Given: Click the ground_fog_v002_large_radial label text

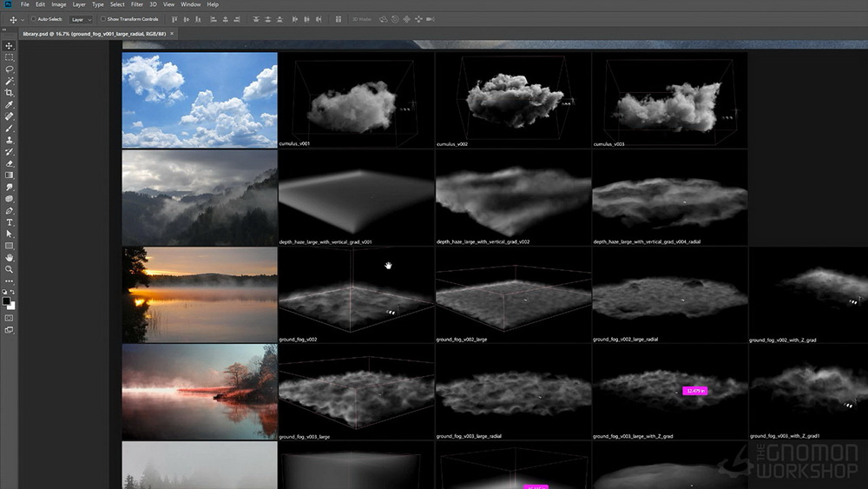Looking at the screenshot, I should [x=626, y=340].
